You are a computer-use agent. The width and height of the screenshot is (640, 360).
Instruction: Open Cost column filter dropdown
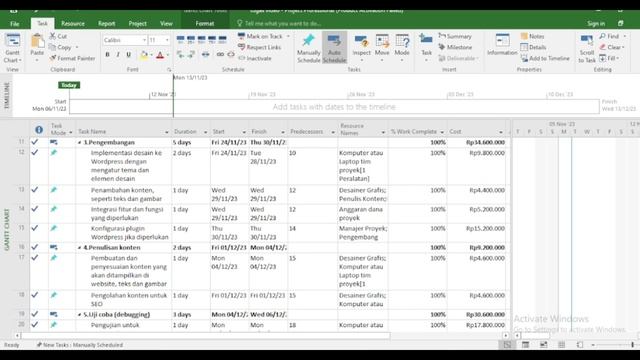(x=501, y=132)
